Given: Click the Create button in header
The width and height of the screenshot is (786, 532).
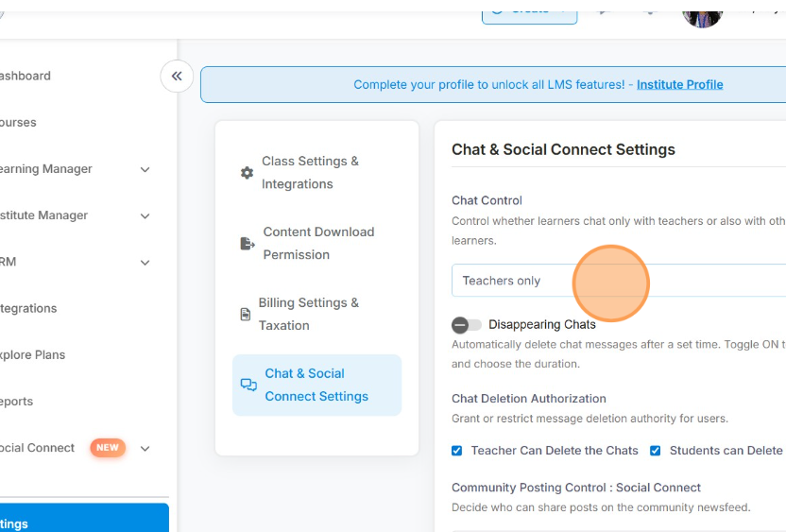Looking at the screenshot, I should [x=529, y=10].
